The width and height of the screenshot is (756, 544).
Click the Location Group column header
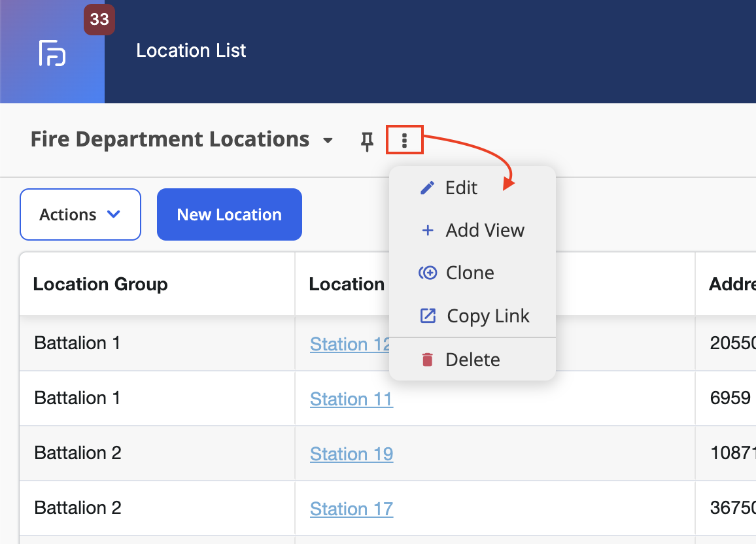tap(100, 284)
